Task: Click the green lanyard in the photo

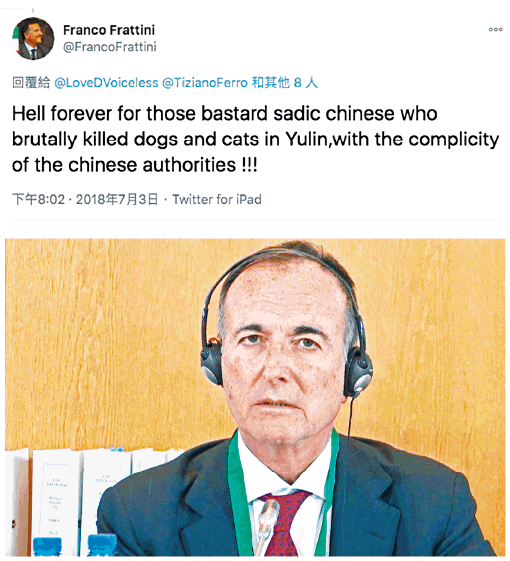Action: coord(241,494)
